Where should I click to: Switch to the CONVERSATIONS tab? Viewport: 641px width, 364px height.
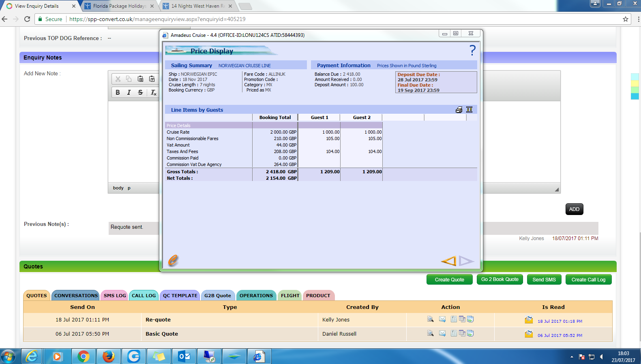[x=76, y=296]
